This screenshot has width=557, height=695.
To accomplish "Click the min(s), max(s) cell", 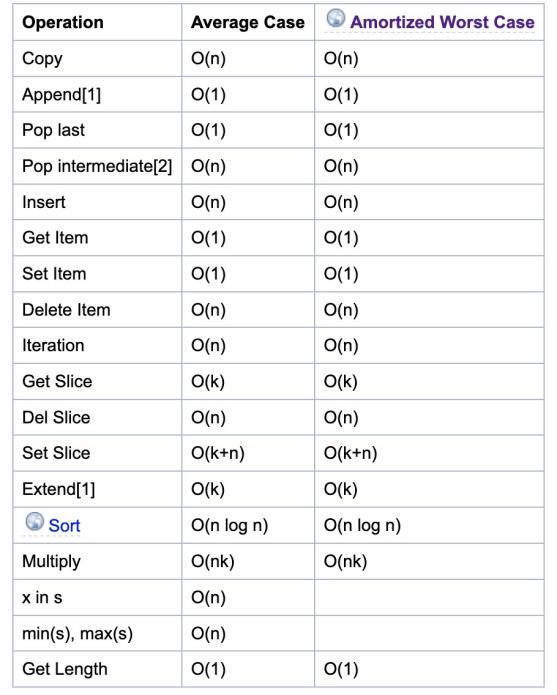I will point(97,633).
